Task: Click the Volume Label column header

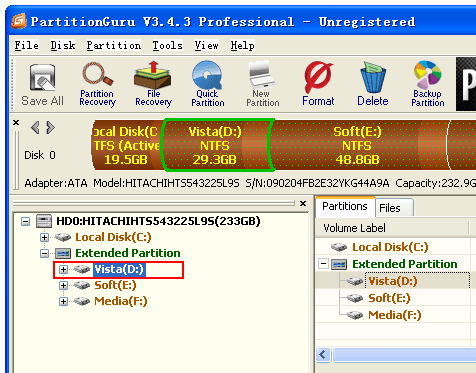Action: coord(392,228)
